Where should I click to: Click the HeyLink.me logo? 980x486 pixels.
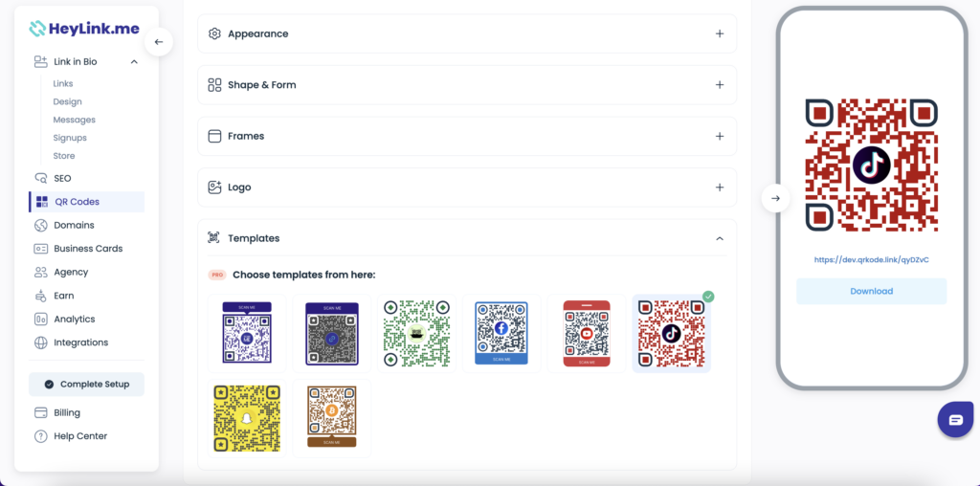pos(85,28)
